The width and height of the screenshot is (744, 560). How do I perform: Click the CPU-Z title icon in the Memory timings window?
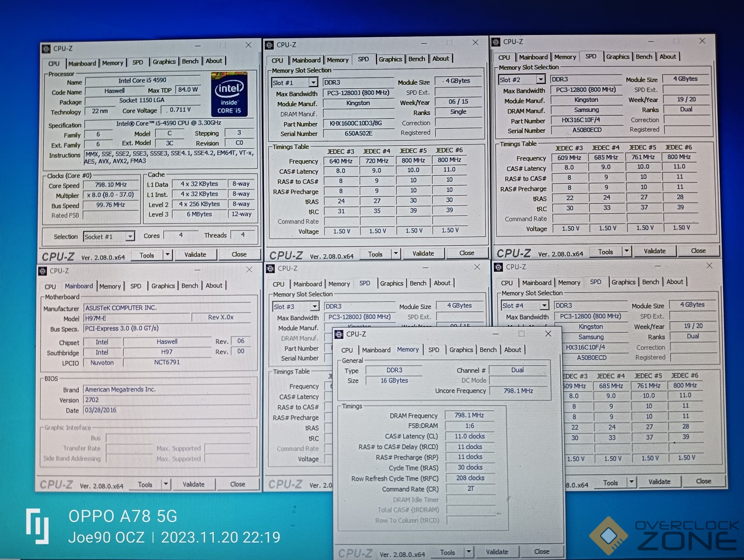pos(339,334)
